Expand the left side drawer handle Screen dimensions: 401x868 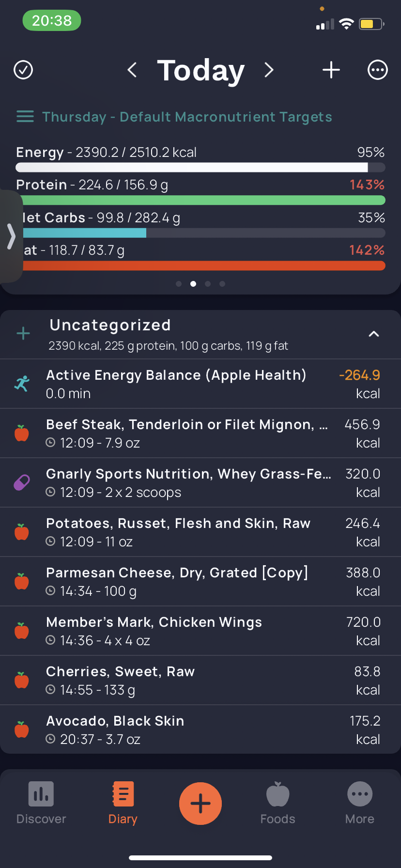[11, 236]
